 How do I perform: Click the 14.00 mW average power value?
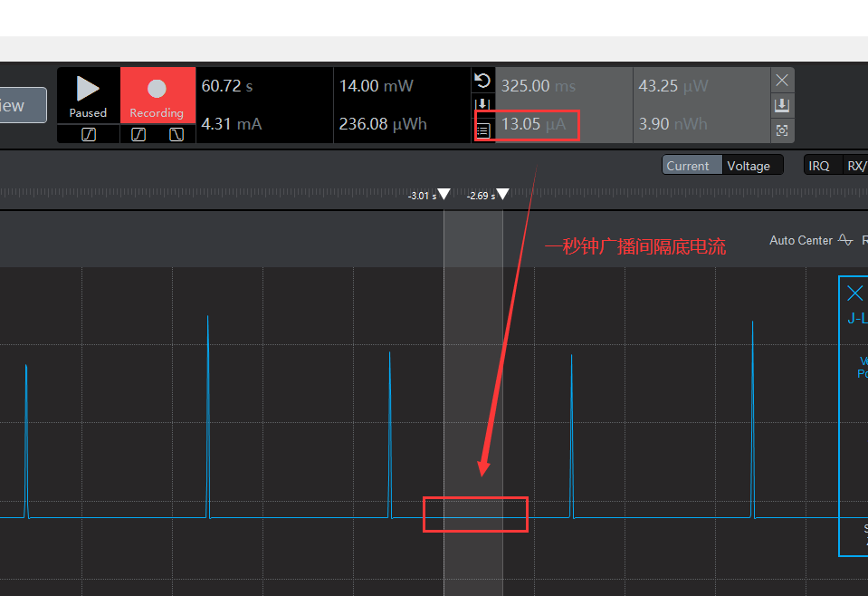pyautogui.click(x=377, y=86)
